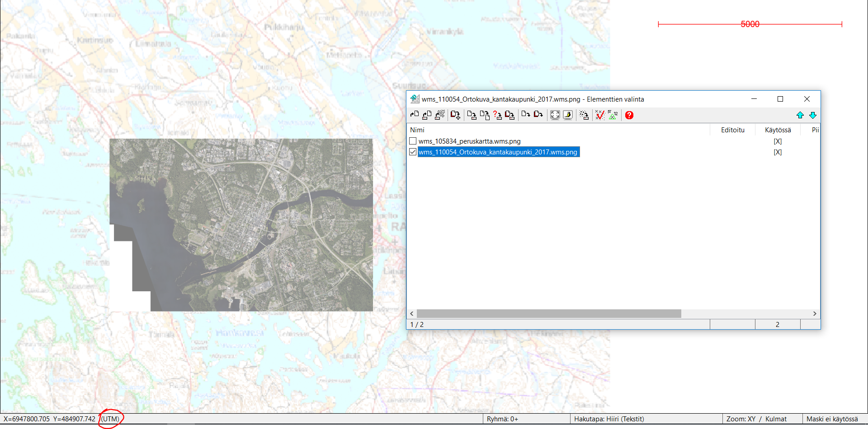Image resolution: width=868 pixels, height=429 pixels.
Task: Click the green triangle numbering icon
Action: [613, 115]
